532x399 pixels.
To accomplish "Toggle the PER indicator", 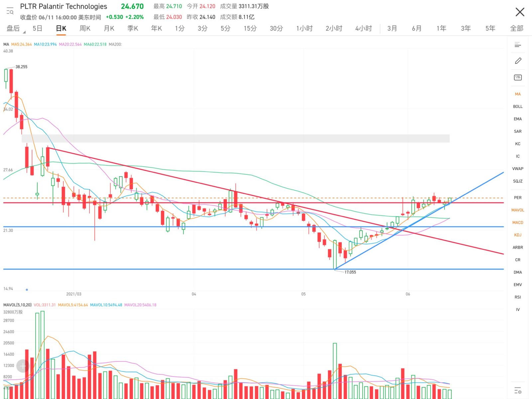I will (x=518, y=198).
